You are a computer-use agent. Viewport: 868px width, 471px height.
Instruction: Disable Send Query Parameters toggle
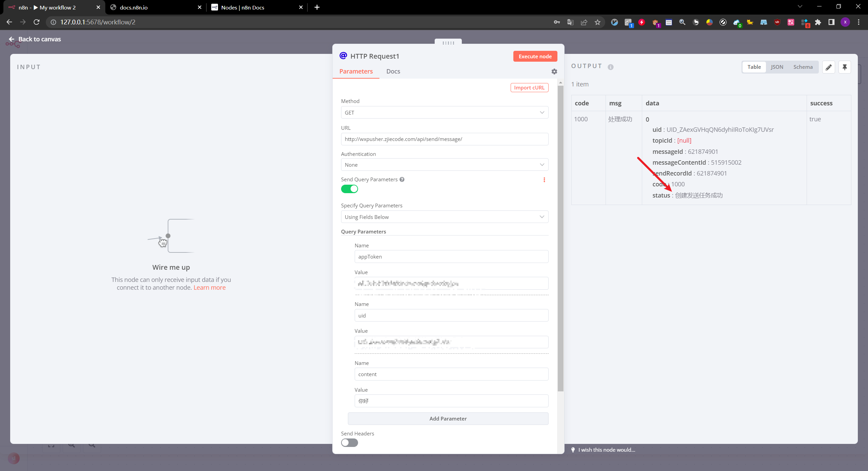[349, 189]
